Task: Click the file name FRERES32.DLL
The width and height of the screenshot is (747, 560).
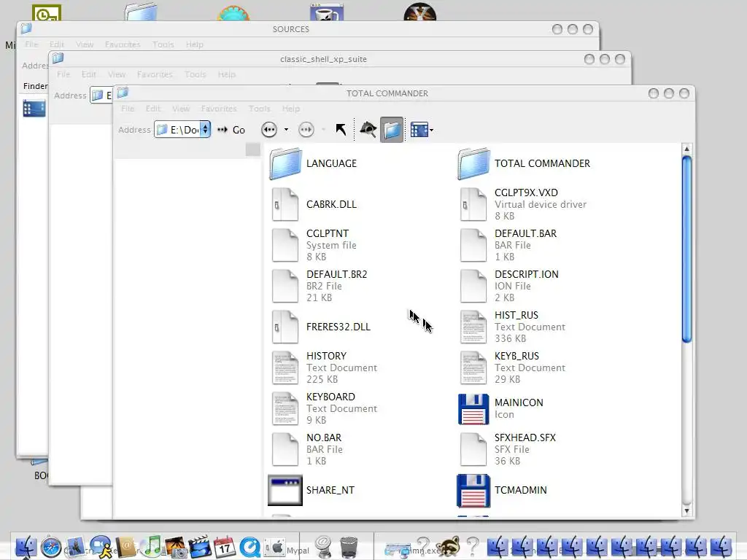Action: (338, 327)
